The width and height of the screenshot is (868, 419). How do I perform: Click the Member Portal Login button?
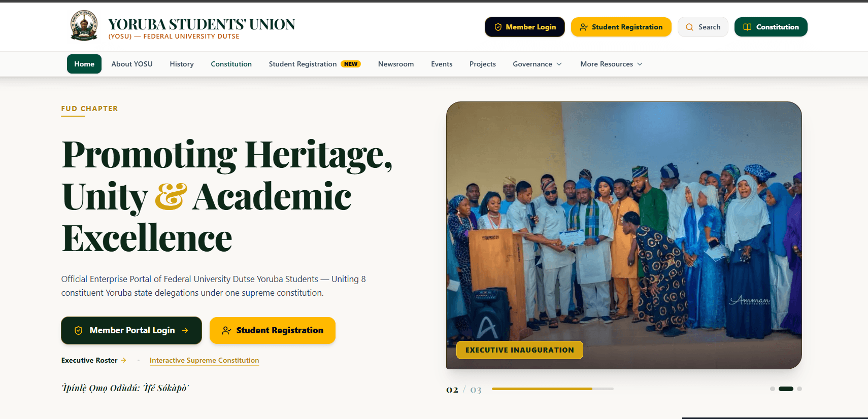(x=131, y=331)
